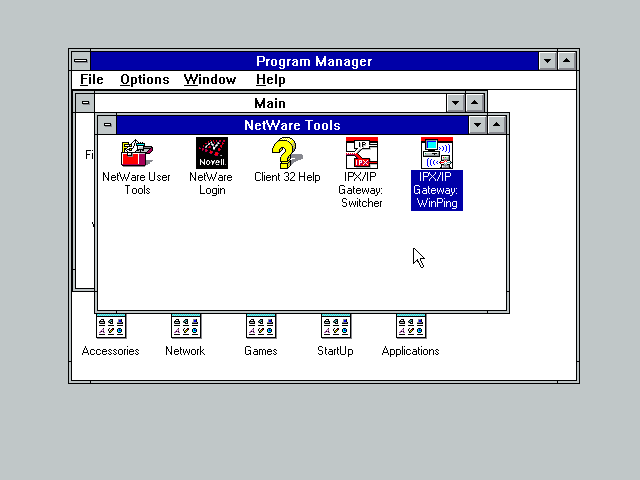
Task: Maximize the Program Manager window
Action: [x=567, y=61]
